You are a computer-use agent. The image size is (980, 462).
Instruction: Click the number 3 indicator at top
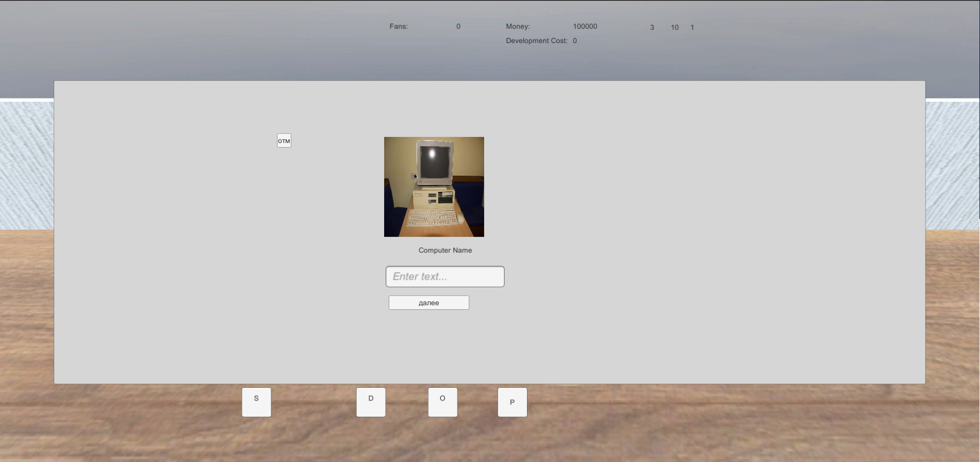652,27
